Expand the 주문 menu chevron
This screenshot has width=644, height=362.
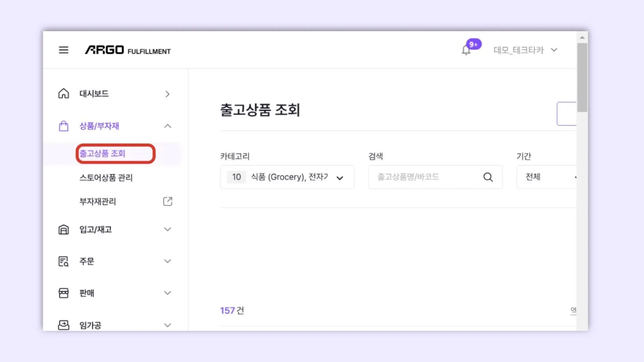pos(167,261)
